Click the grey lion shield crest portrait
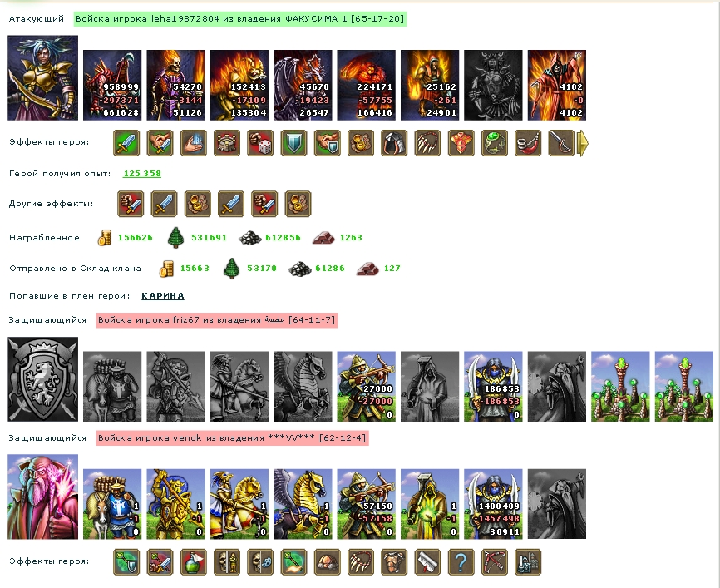Image resolution: width=720 pixels, height=588 pixels. click(42, 379)
